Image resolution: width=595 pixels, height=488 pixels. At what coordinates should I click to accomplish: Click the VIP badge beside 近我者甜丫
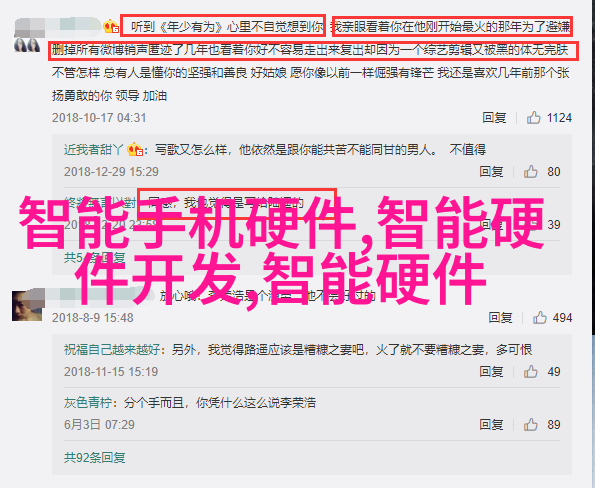coord(135,149)
